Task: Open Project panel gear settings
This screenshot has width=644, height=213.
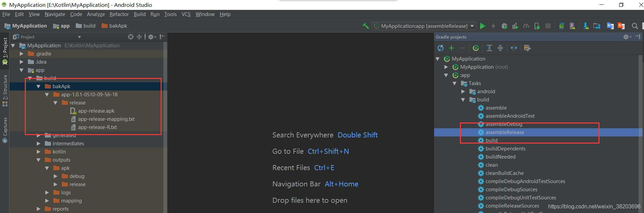Action: pos(152,37)
